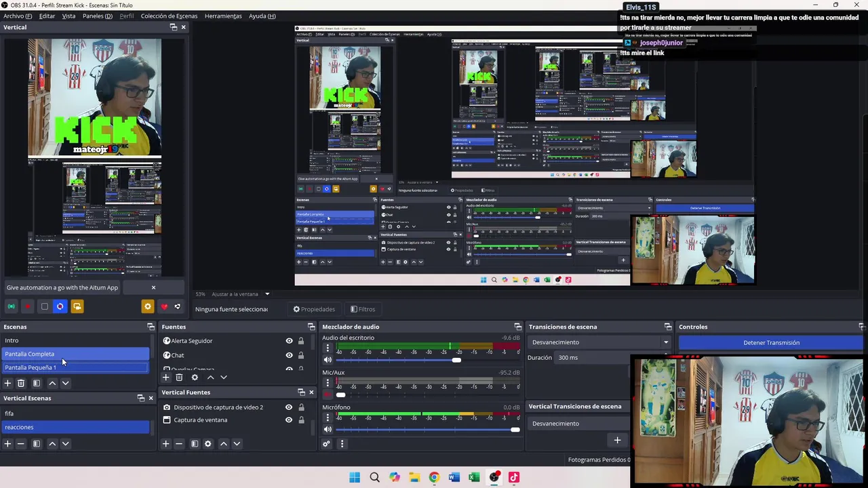868x488 pixels.
Task: Adjust Mic/Aux volume slider handle
Action: point(340,394)
